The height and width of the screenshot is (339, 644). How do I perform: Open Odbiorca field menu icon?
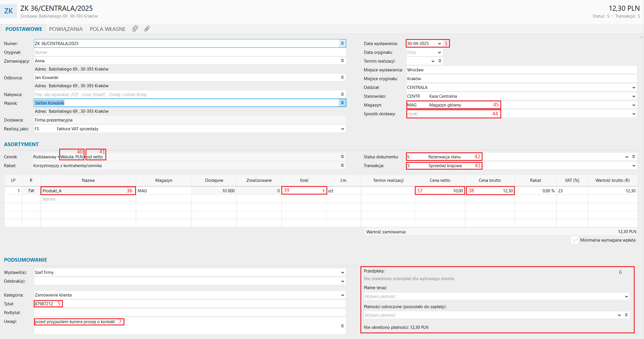[x=342, y=77]
